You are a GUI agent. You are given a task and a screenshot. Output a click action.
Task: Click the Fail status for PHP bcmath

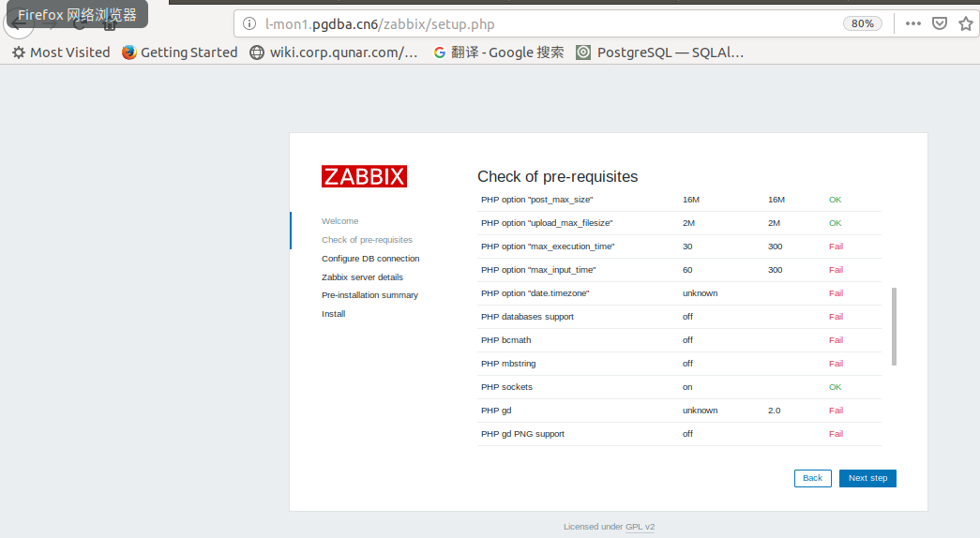click(x=836, y=340)
